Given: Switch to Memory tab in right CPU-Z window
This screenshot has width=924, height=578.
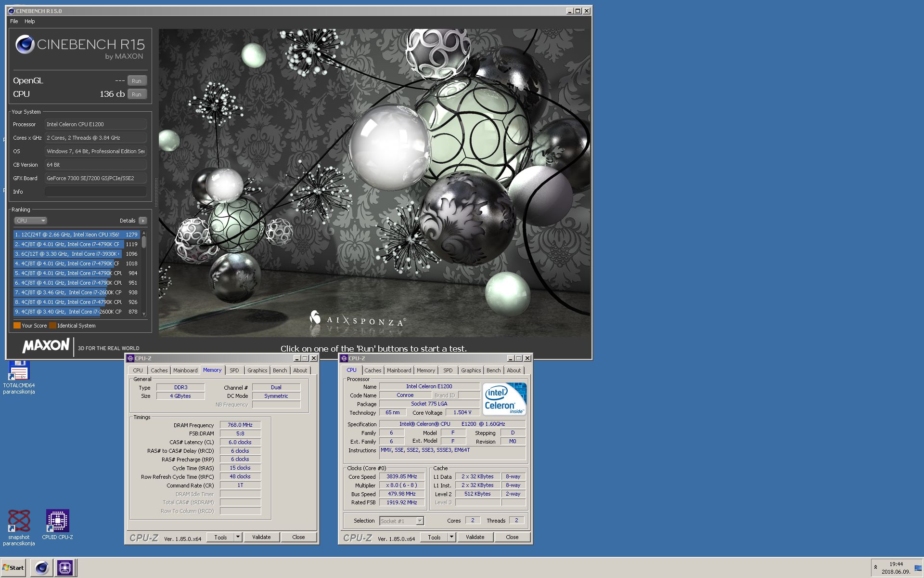Looking at the screenshot, I should 426,370.
